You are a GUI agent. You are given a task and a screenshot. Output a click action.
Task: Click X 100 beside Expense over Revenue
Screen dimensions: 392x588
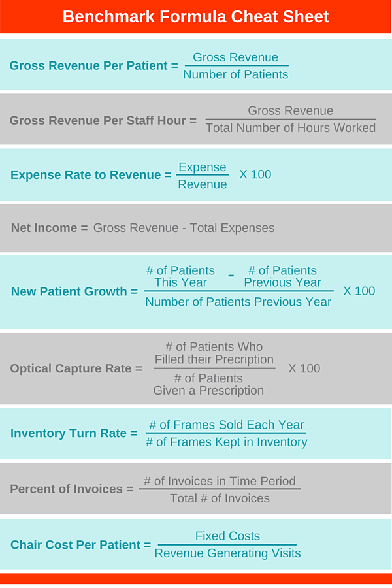coord(255,174)
